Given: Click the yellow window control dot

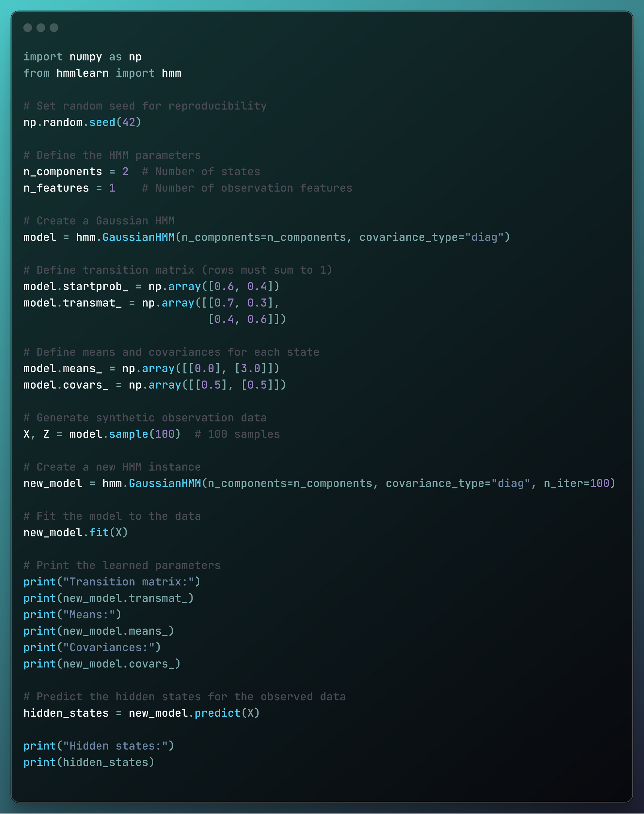Looking at the screenshot, I should 41,27.
